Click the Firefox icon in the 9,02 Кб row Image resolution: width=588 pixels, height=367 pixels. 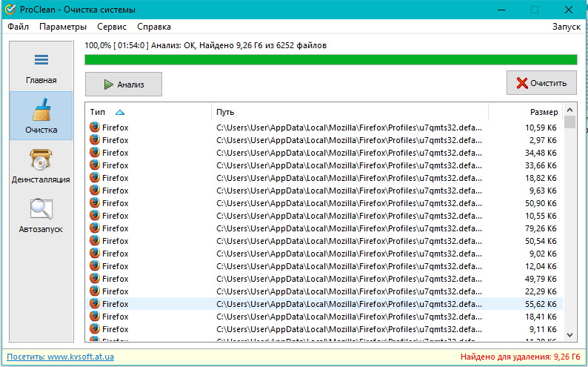[95, 254]
